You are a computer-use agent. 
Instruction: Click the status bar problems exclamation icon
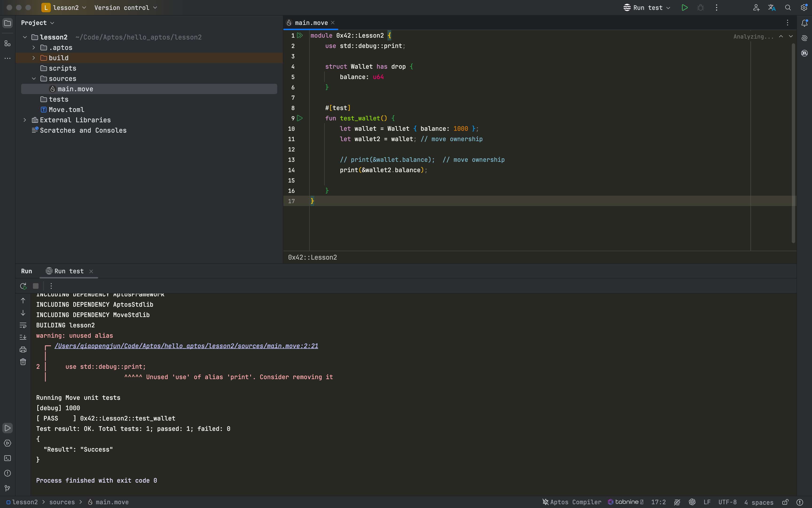(x=800, y=502)
